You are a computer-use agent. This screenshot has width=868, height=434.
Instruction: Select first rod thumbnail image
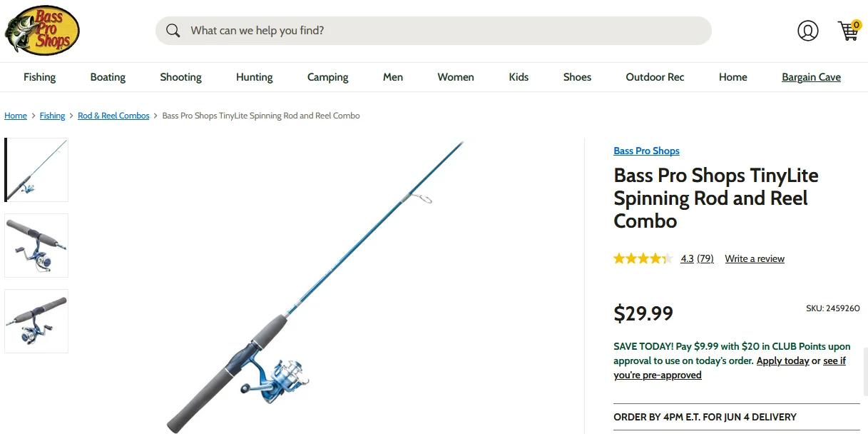click(36, 170)
